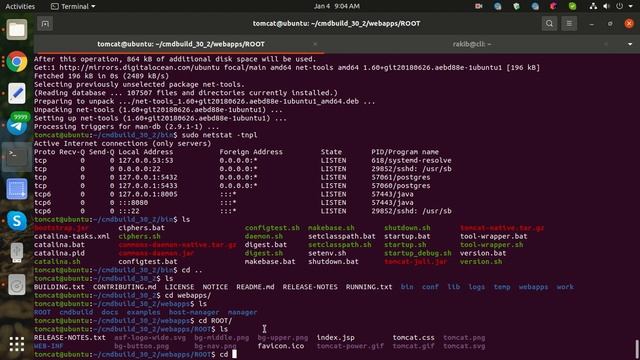Click the "ciphers.bat" file name
Screen dimensions: 640x360
coord(142,228)
